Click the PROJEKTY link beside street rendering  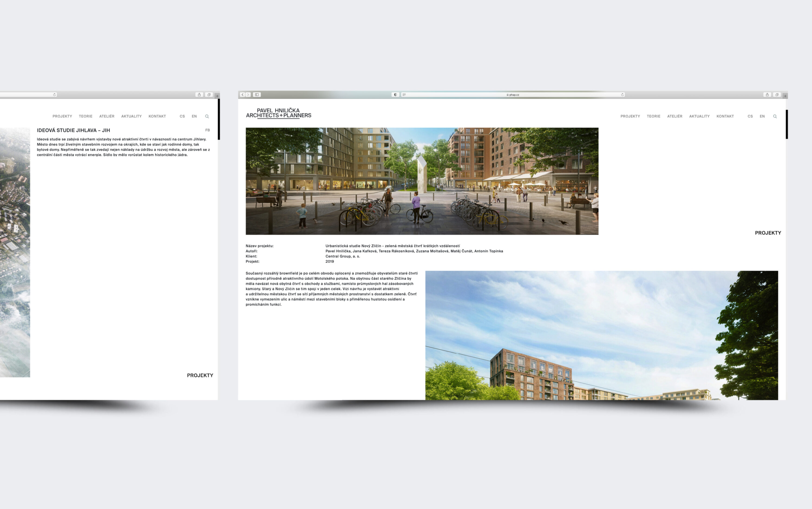768,233
